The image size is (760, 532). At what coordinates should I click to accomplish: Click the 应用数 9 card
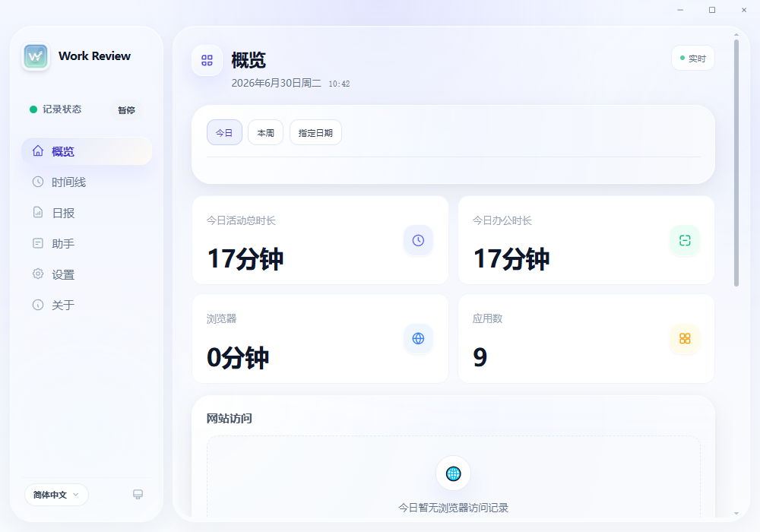click(x=586, y=339)
